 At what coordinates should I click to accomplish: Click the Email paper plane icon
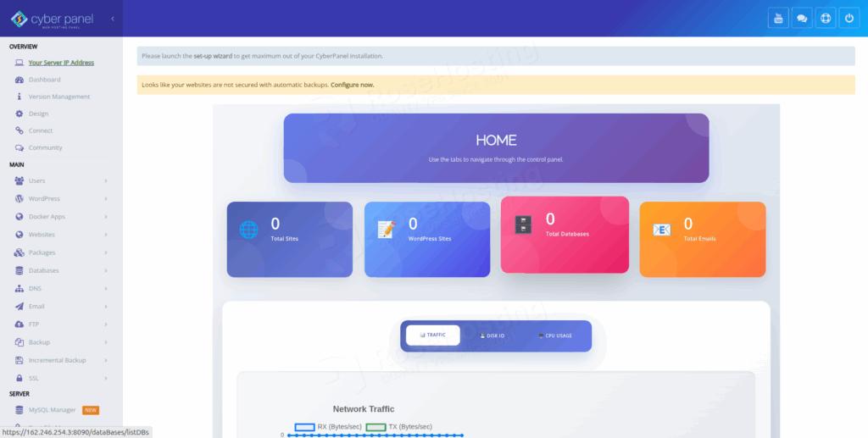[19, 307]
